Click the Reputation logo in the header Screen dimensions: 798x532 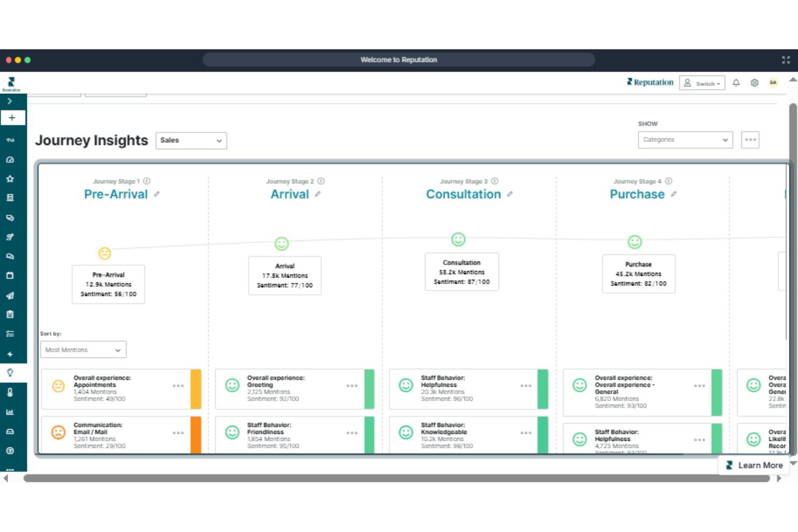[x=650, y=82]
